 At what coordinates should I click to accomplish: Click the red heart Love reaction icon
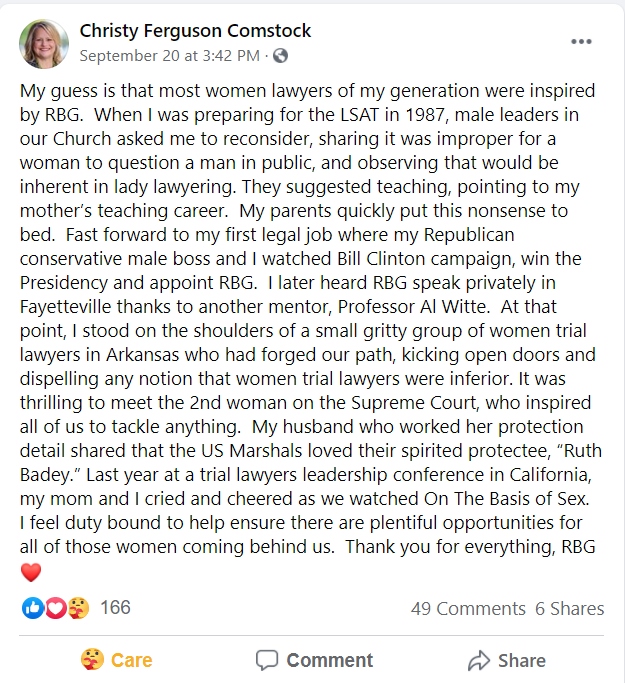click(56, 607)
